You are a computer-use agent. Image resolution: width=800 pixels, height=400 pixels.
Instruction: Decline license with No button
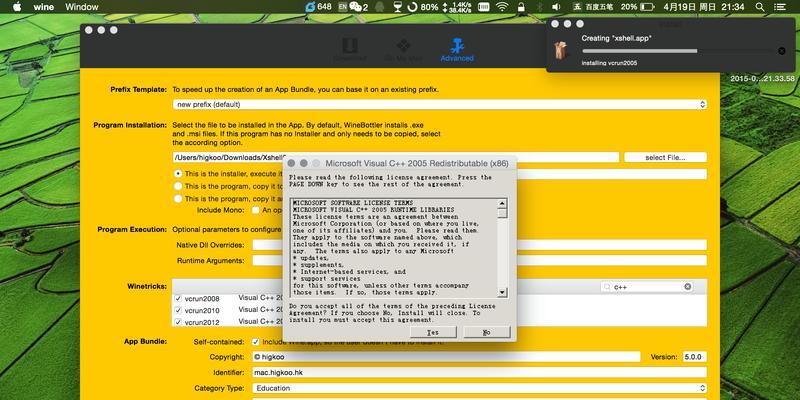[487, 332]
